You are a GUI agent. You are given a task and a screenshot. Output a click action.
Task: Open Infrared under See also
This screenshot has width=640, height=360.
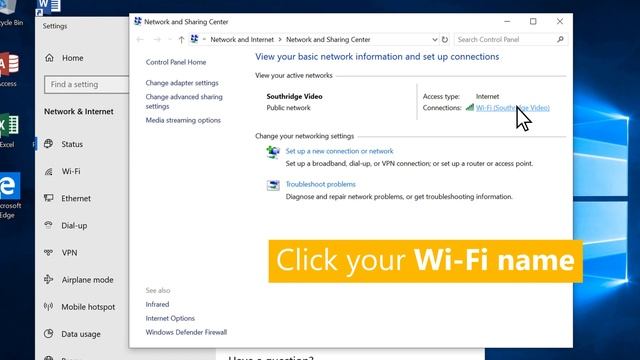157,304
